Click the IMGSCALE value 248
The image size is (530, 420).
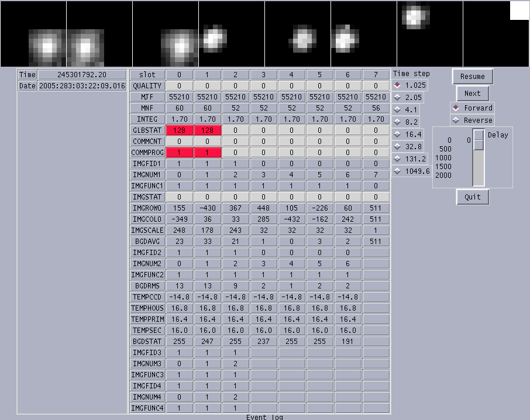click(179, 230)
